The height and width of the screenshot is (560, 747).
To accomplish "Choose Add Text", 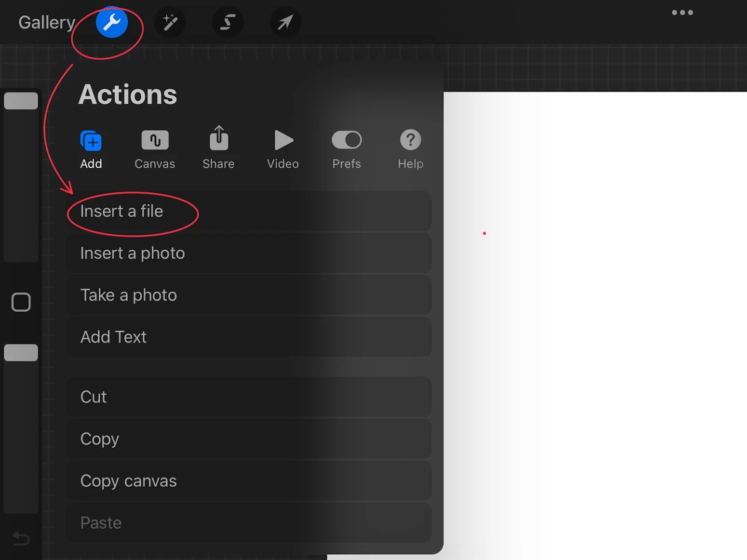I will [x=249, y=337].
